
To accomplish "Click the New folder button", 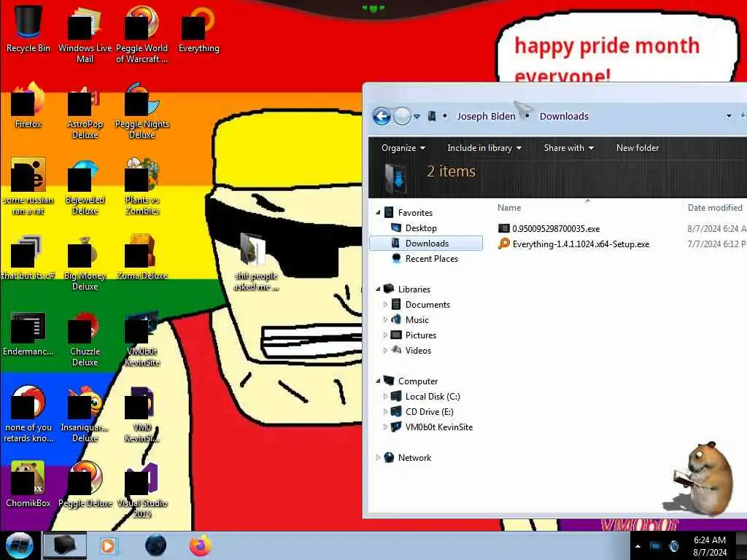I will tap(638, 148).
